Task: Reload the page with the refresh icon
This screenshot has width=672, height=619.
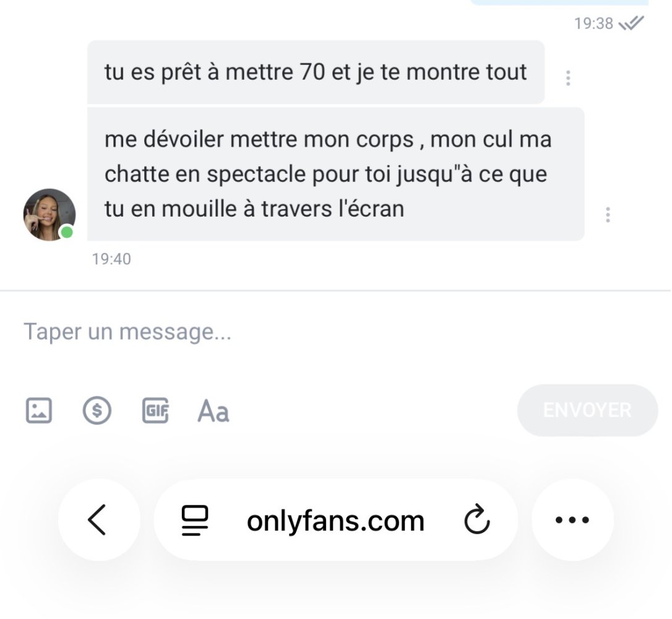Action: pos(477,521)
